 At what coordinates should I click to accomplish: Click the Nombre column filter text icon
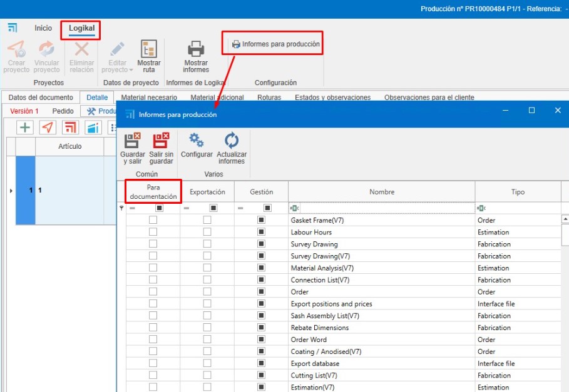[x=294, y=208]
